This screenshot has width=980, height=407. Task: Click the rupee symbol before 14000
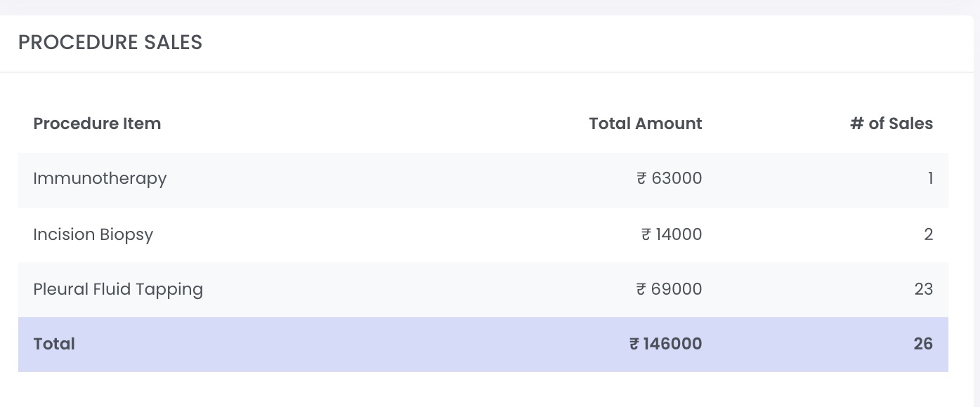(646, 234)
